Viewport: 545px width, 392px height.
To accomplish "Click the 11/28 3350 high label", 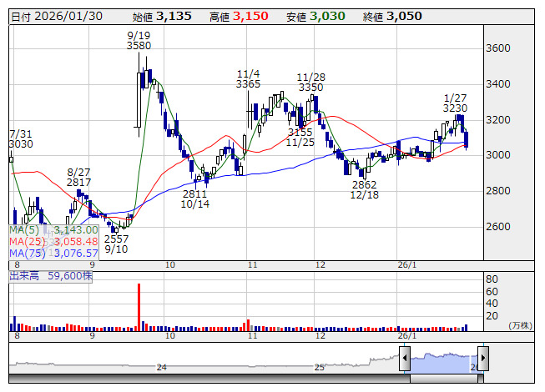I will 310,82.
